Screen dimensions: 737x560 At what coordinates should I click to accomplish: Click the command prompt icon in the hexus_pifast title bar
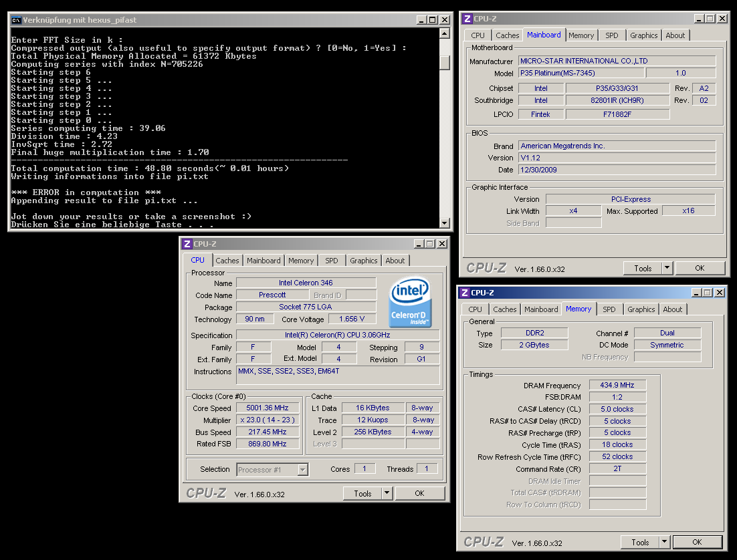17,20
